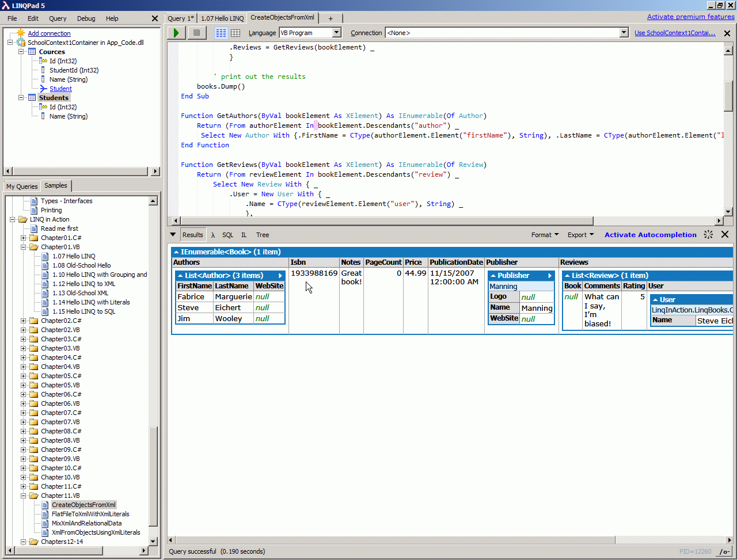
Task: Open the Export dropdown menu
Action: click(581, 235)
